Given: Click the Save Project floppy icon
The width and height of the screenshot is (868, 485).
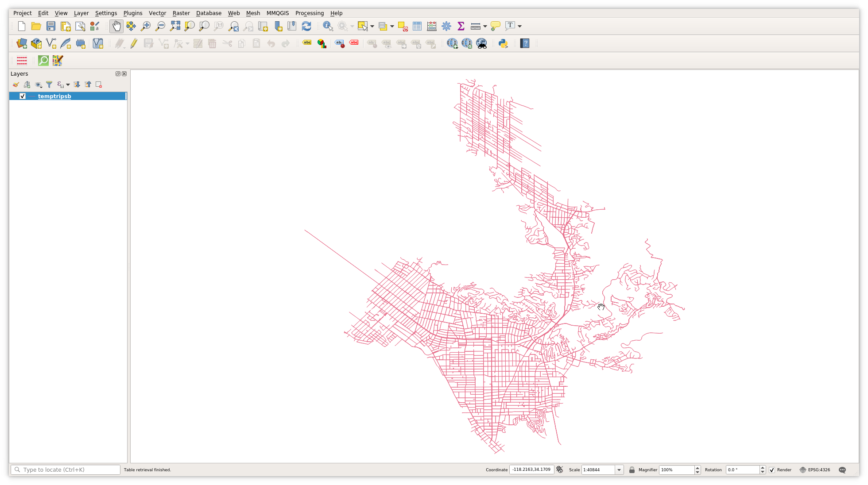Looking at the screenshot, I should (x=51, y=26).
